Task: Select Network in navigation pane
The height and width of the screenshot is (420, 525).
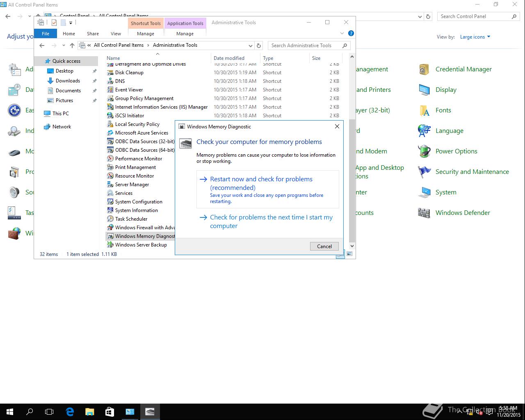Action: (x=62, y=127)
